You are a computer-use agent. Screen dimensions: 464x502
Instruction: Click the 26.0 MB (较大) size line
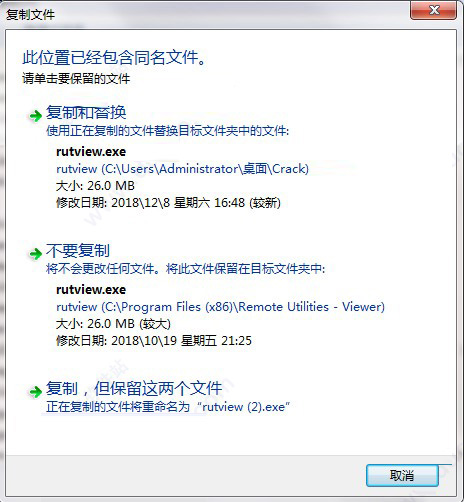113,324
